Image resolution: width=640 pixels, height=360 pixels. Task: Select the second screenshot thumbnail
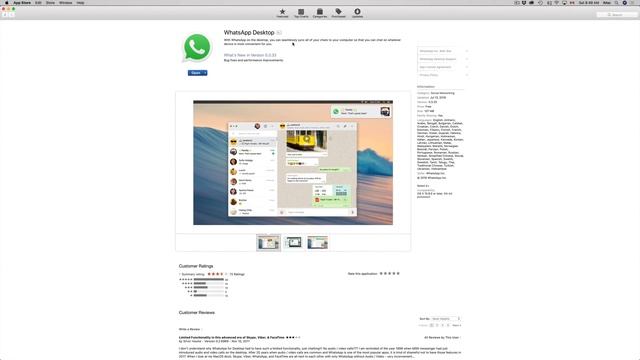(293, 242)
